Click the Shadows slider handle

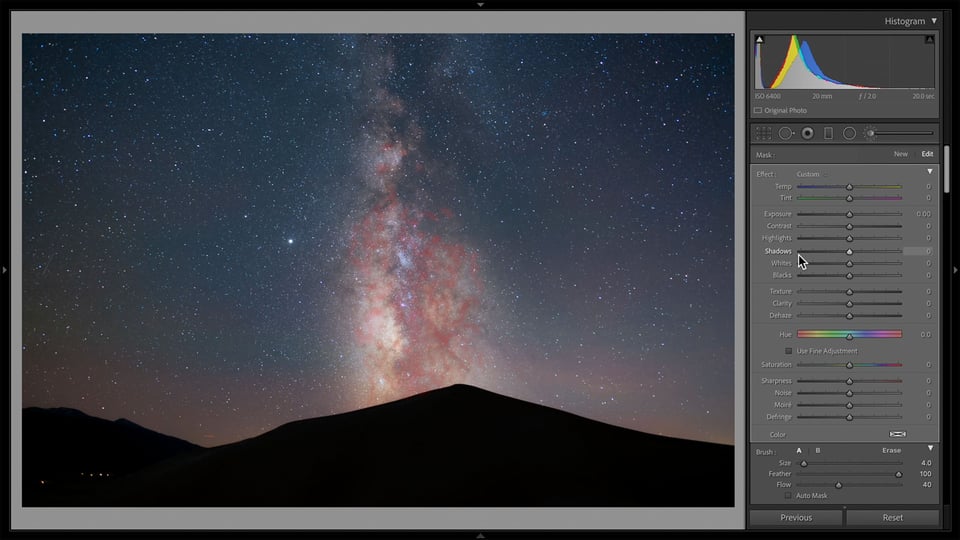tap(849, 252)
